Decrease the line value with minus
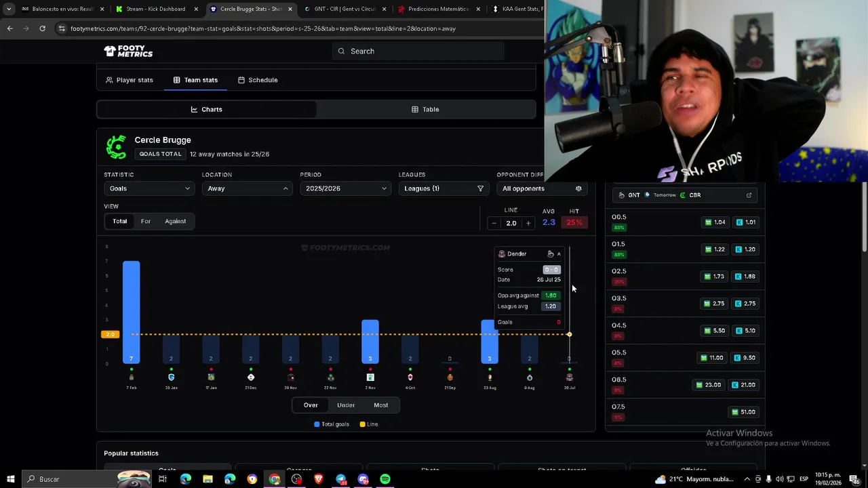 (x=494, y=223)
